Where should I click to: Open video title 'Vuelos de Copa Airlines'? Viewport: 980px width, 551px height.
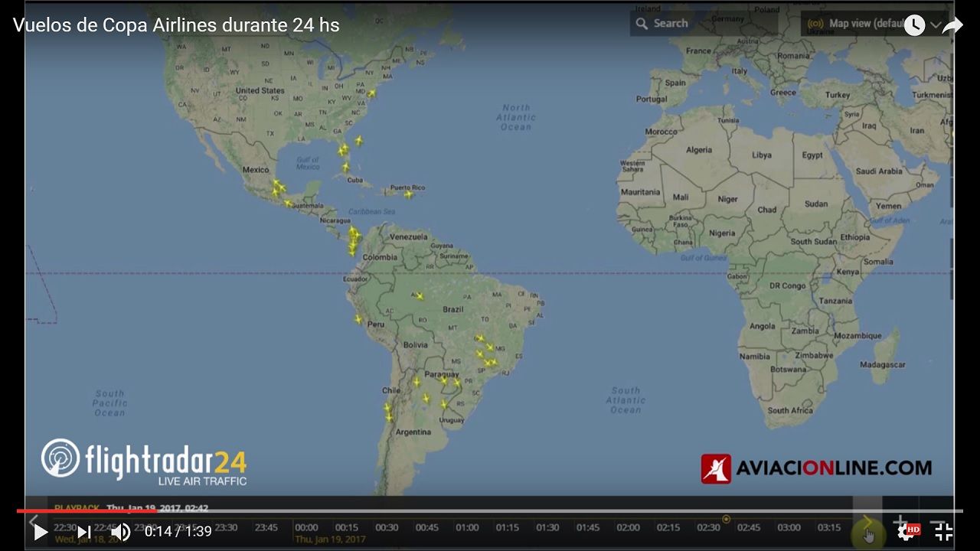176,25
